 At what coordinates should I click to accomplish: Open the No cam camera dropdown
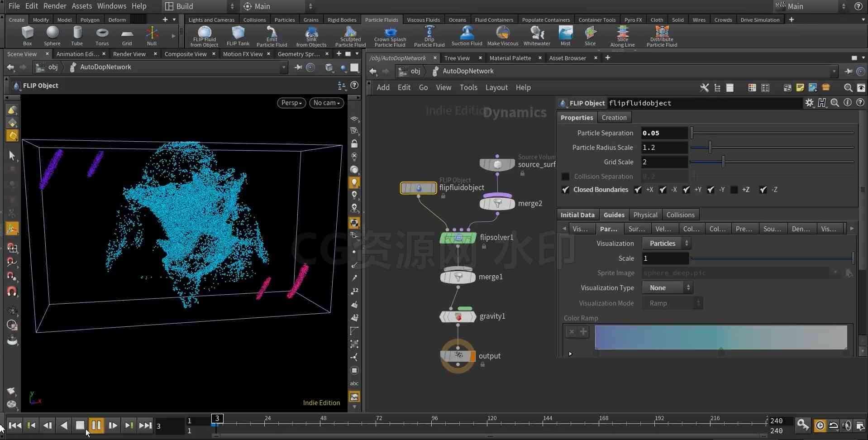coord(326,103)
